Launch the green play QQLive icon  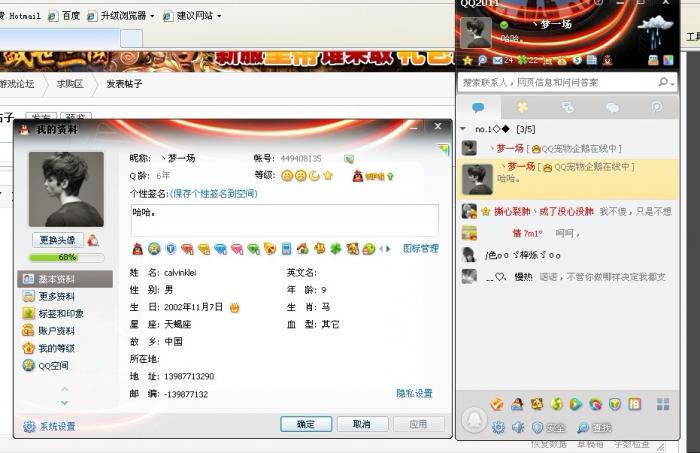pyautogui.click(x=575, y=404)
